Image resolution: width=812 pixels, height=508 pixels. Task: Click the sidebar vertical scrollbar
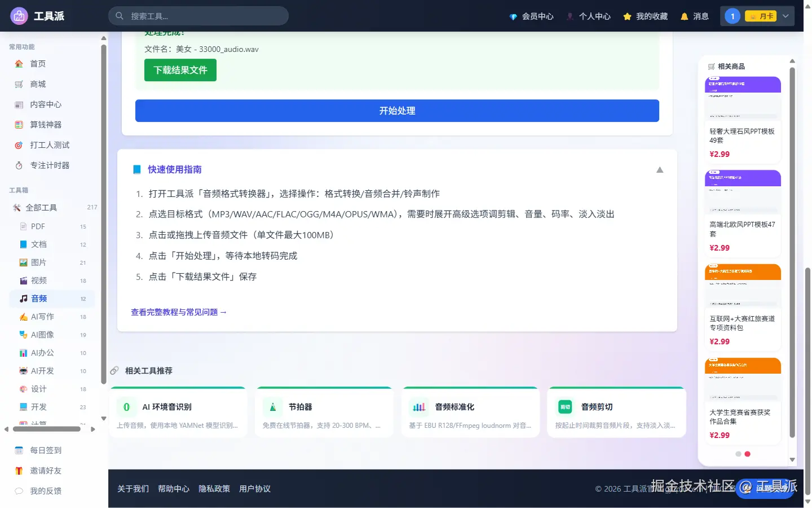104,214
